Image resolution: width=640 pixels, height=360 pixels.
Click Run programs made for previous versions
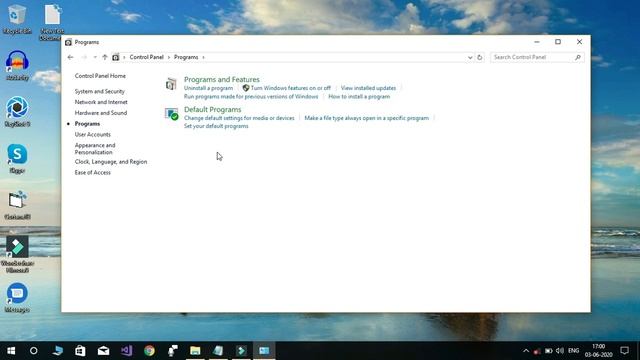pos(251,97)
